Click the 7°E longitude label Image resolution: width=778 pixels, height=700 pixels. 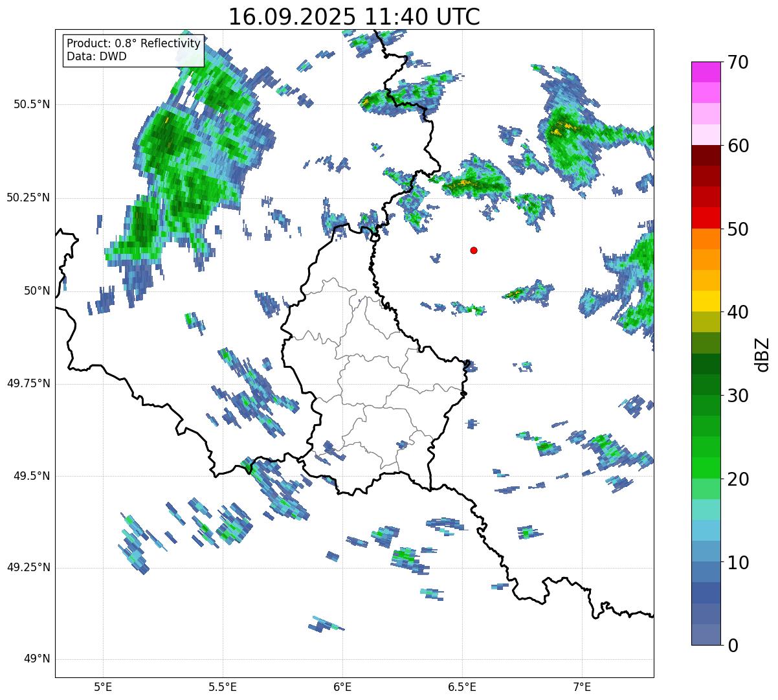(582, 686)
